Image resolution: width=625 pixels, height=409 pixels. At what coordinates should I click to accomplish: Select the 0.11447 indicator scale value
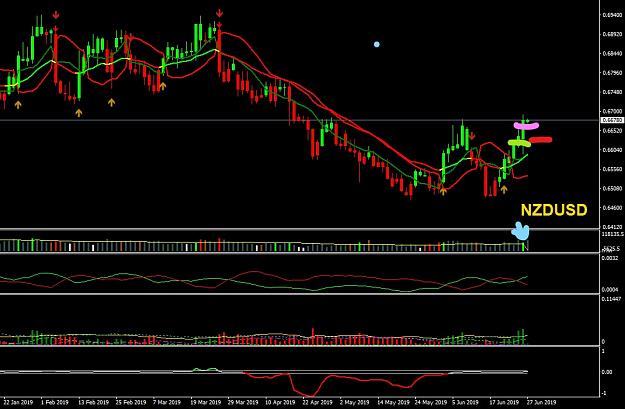[x=611, y=299]
